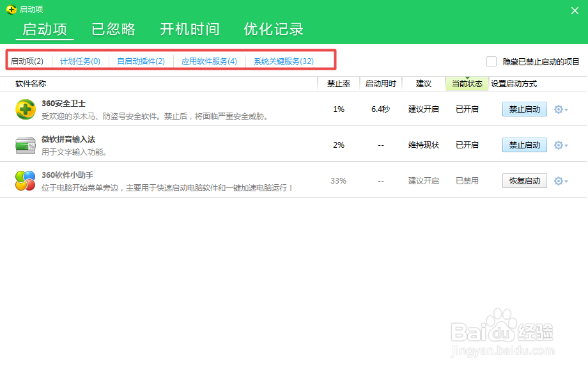
Task: Click the 360安全卫士 application icon
Action: pyautogui.click(x=24, y=109)
